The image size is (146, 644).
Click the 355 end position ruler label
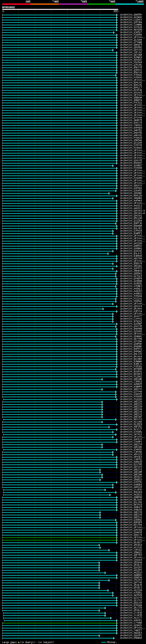[115, 11]
